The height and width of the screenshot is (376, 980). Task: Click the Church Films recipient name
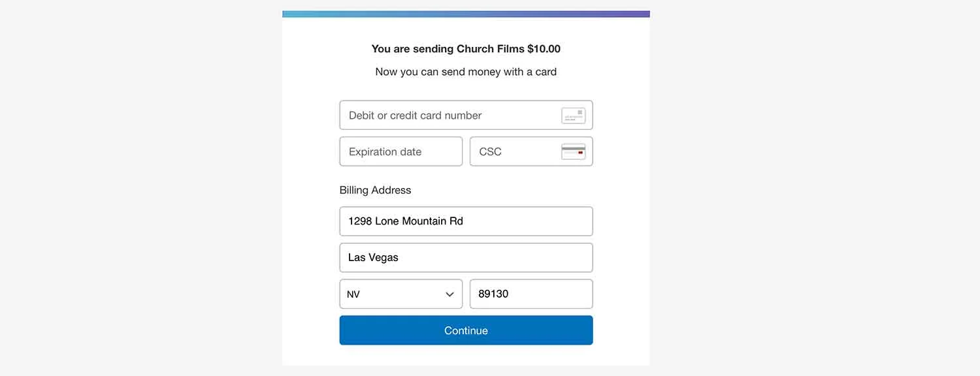tap(490, 49)
